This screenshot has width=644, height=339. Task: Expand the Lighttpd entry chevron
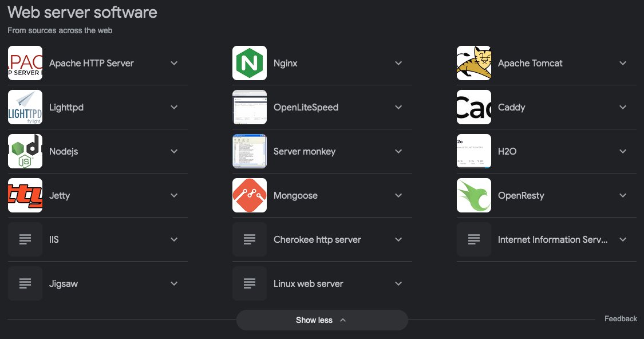(x=174, y=107)
